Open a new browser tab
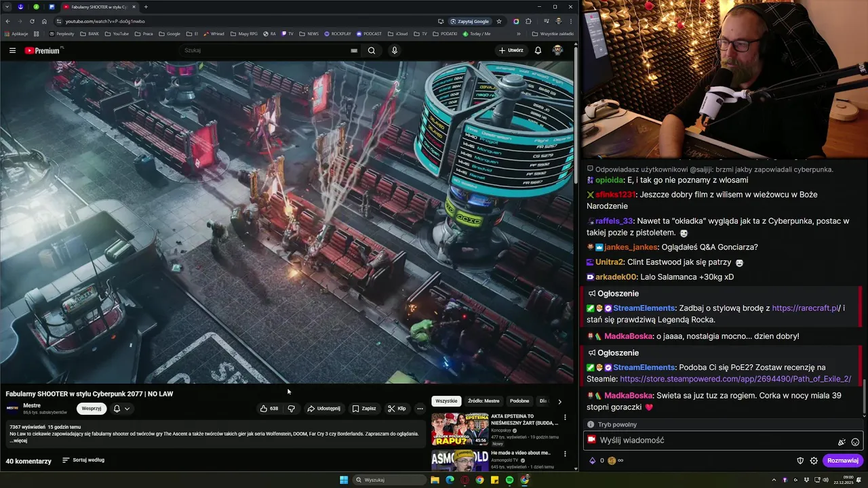Screen dimensions: 868x488 [x=146, y=7]
